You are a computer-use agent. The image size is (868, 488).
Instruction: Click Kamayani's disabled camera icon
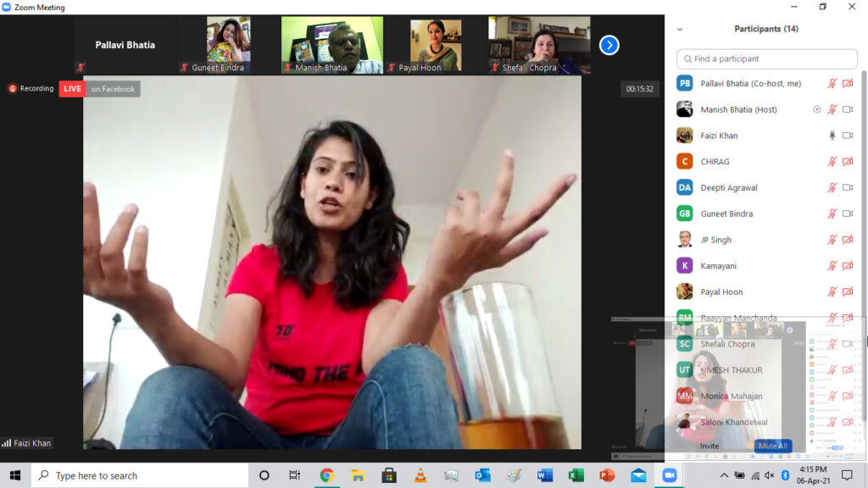[x=848, y=265]
